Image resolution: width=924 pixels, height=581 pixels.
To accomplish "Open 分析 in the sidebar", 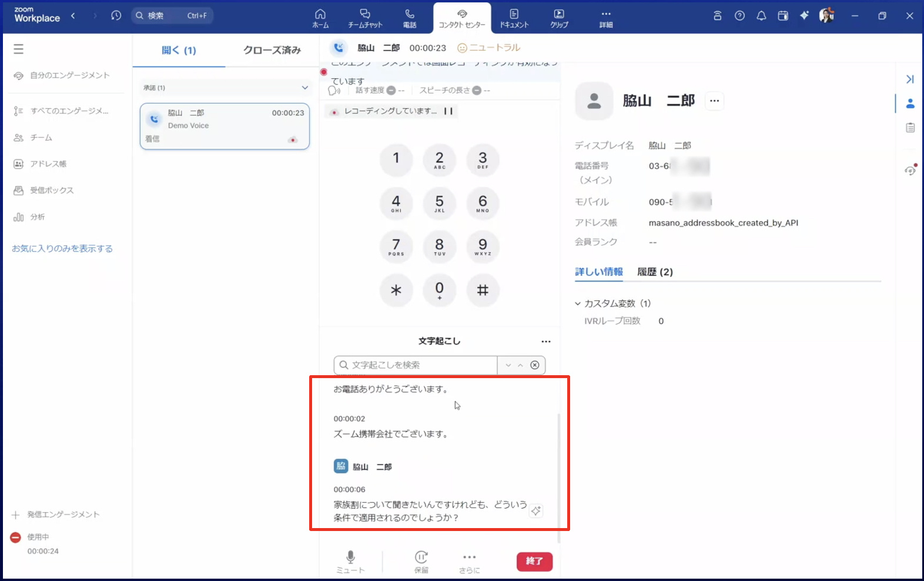I will pos(29,217).
